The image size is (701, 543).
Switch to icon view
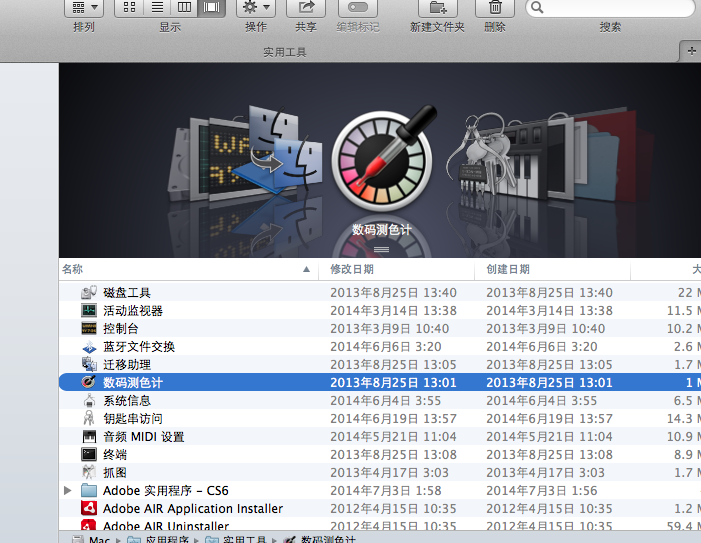tap(129, 8)
